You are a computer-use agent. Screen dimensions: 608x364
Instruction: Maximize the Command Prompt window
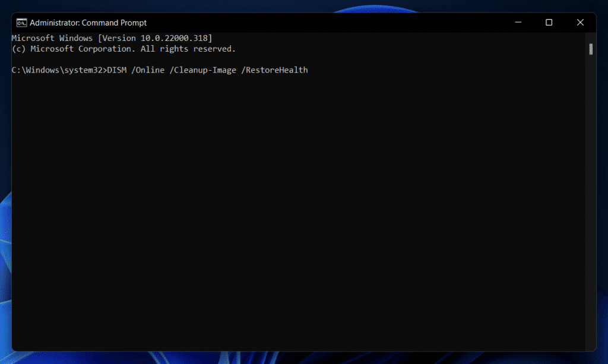(548, 22)
